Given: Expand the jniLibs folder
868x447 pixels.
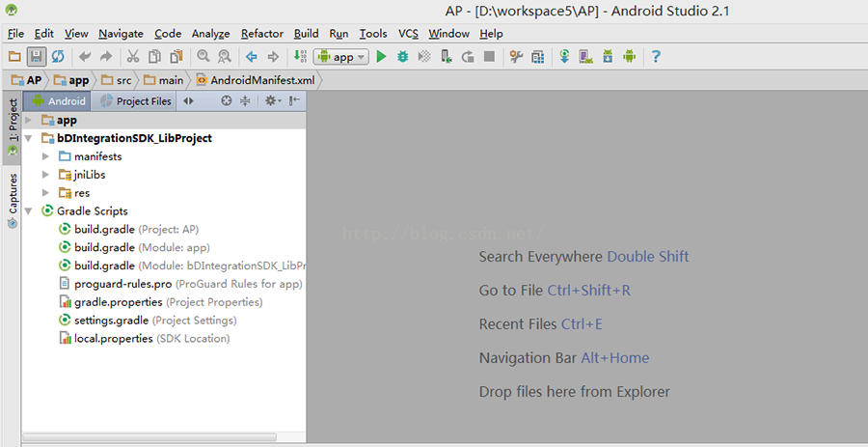Looking at the screenshot, I should click(46, 175).
